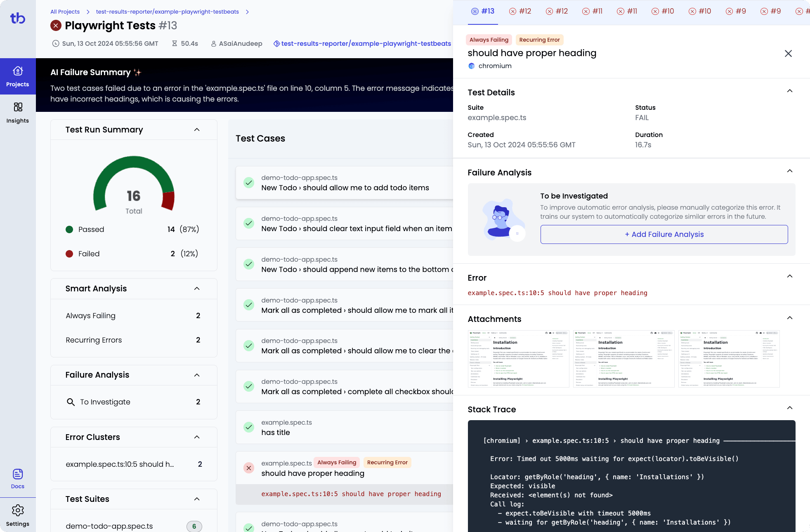Collapse the Test Run Summary section

197,130
